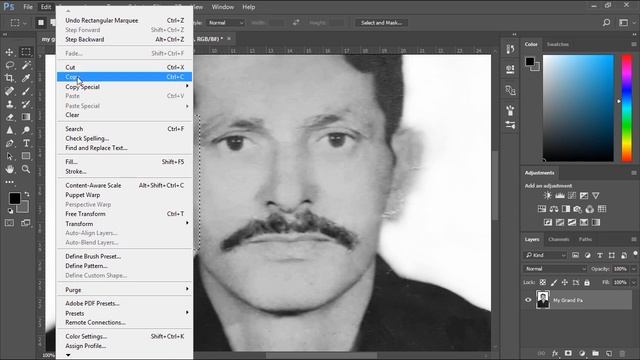Select the Eraser tool
This screenshot has height=360, width=640.
(9, 117)
